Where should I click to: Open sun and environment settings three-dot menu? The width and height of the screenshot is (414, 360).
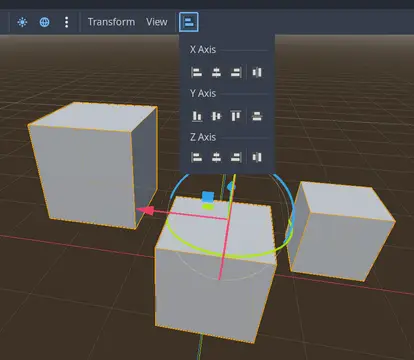coord(67,22)
